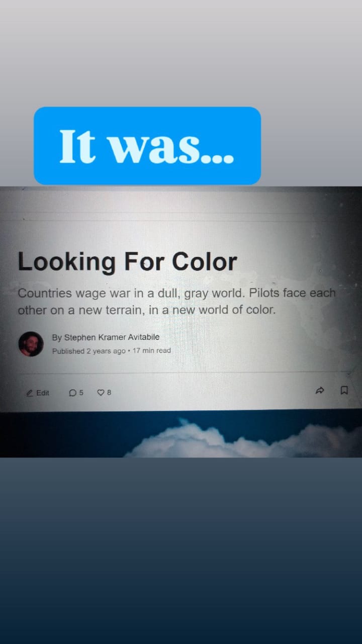Open the cloud cover image below the article
Screen dimensions: 362x644
point(181,434)
